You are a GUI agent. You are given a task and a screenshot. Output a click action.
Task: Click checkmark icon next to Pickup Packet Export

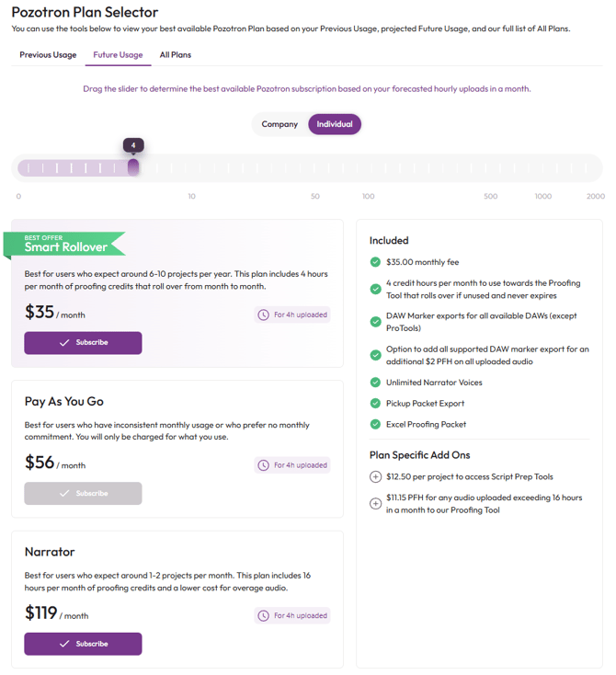pos(375,404)
